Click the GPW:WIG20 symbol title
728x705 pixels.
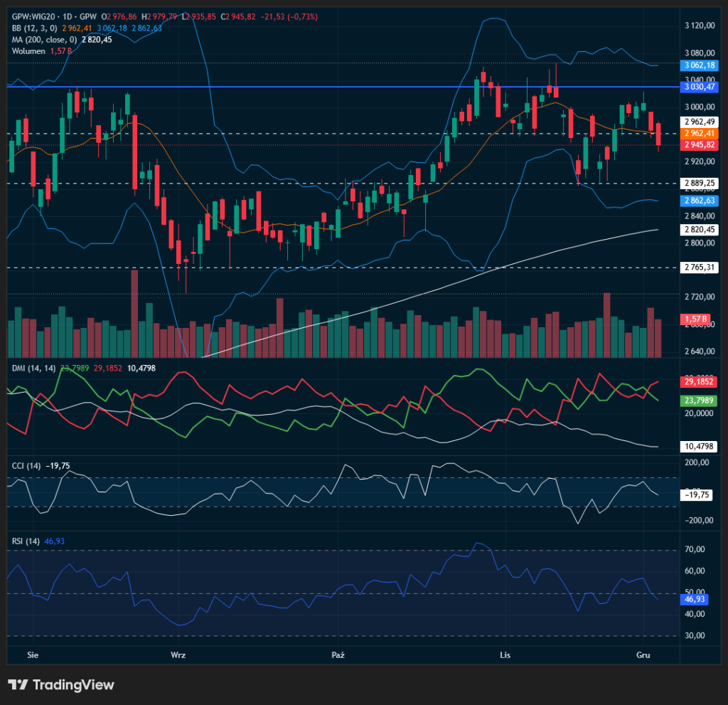click(35, 16)
